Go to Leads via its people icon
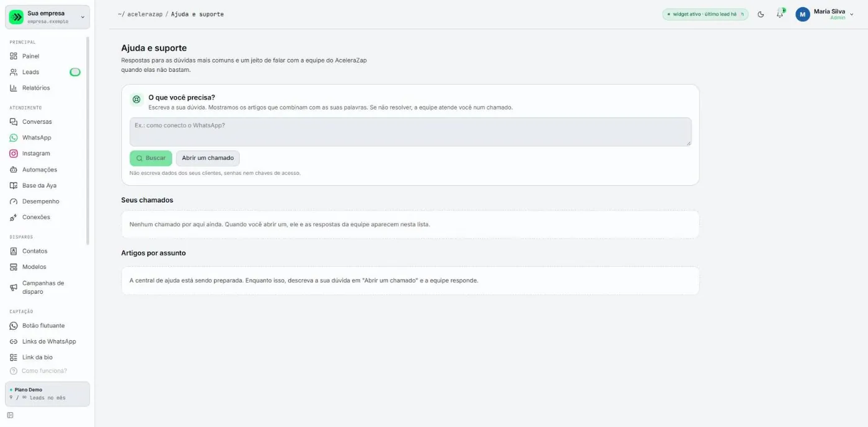Image resolution: width=868 pixels, height=427 pixels. (14, 72)
